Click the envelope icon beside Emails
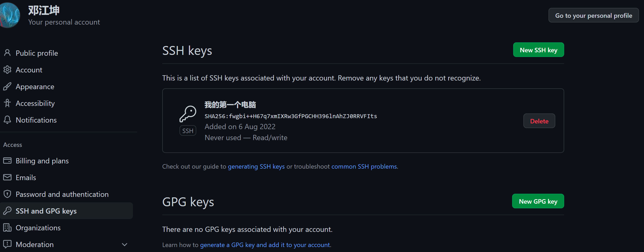The width and height of the screenshot is (644, 252). click(x=7, y=177)
